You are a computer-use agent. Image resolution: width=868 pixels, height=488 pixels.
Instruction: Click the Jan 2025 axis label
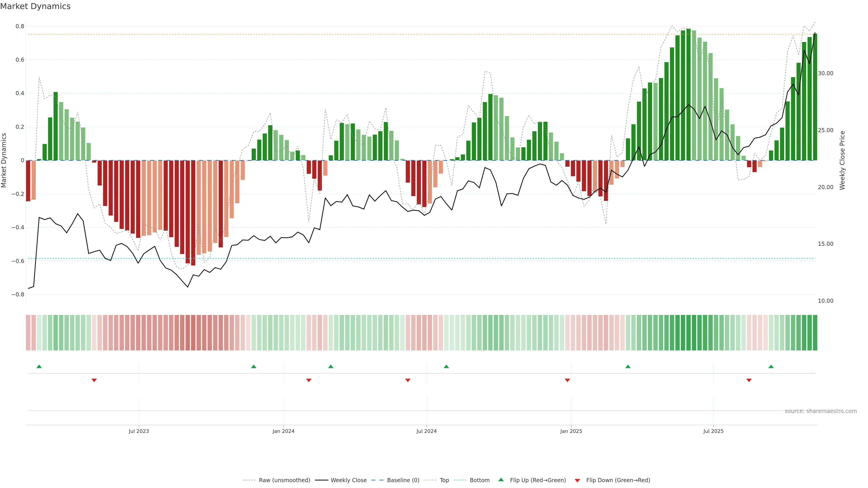point(571,431)
